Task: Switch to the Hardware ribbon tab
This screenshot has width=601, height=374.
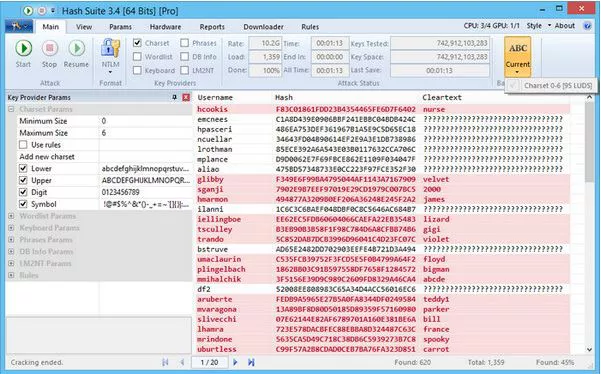Action: point(165,27)
